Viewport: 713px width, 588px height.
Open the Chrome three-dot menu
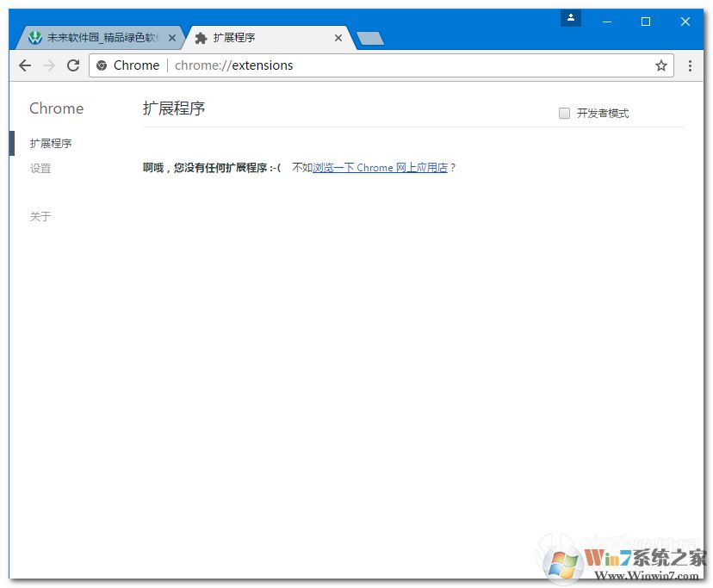(x=690, y=65)
